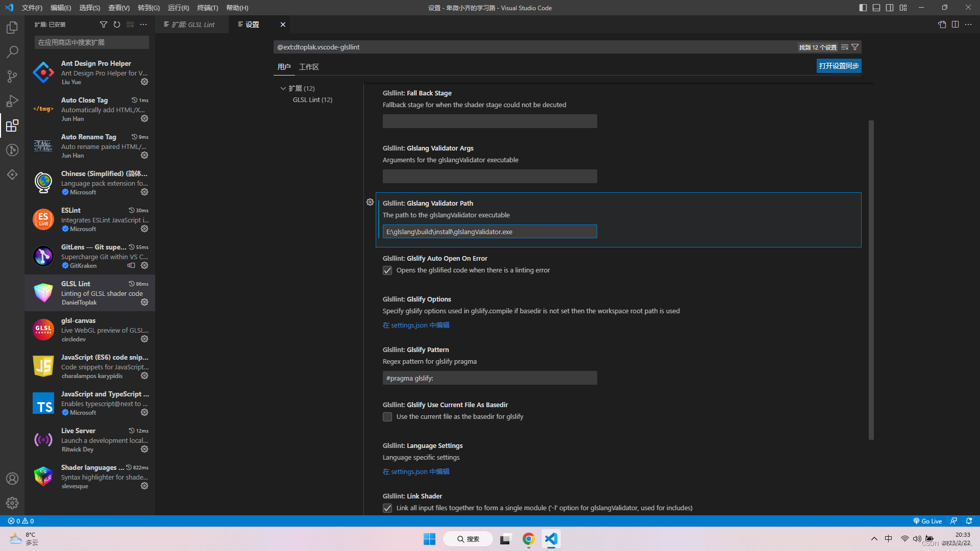This screenshot has height=551, width=980.
Task: Open the 编辑(E) menu
Action: point(61,8)
